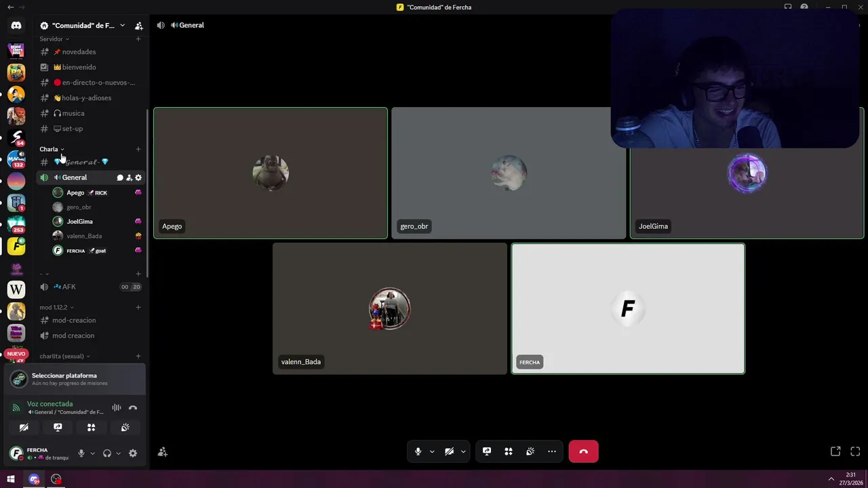Disconnect with red hang-up button
868x488 pixels.
coord(583,451)
